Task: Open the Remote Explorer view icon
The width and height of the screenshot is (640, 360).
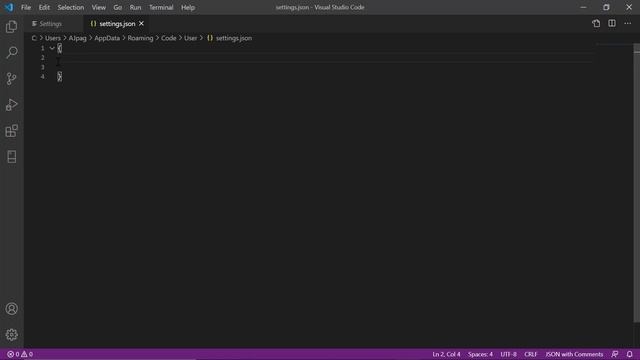Action: [11, 157]
